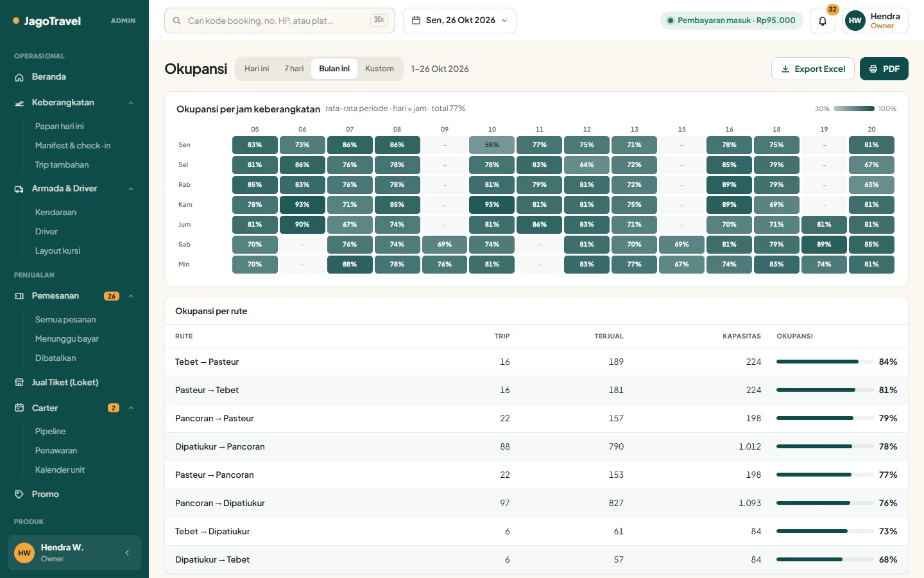Select the Kustom period tab

379,69
